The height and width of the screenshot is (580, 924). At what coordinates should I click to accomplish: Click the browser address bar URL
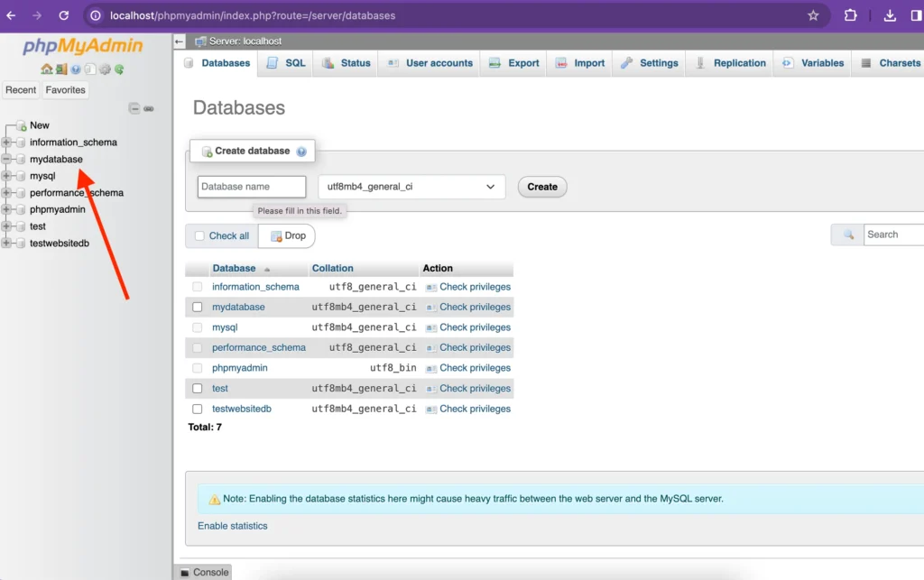pyautogui.click(x=253, y=15)
